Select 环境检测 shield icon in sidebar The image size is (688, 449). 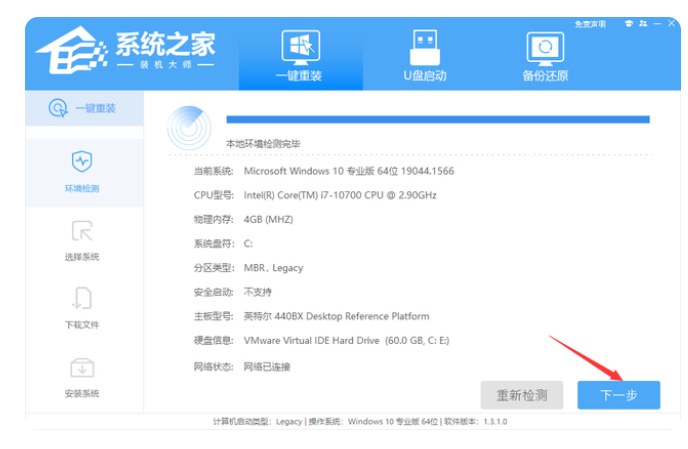point(82,162)
